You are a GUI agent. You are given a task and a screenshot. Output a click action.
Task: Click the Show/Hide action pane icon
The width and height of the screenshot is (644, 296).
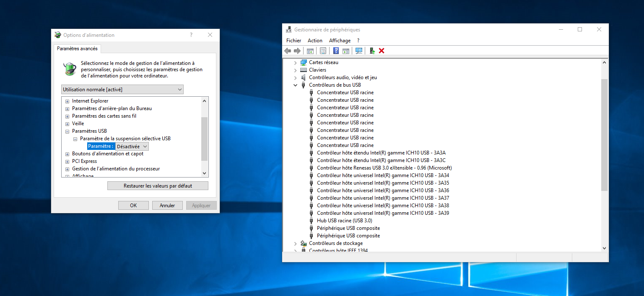[346, 51]
